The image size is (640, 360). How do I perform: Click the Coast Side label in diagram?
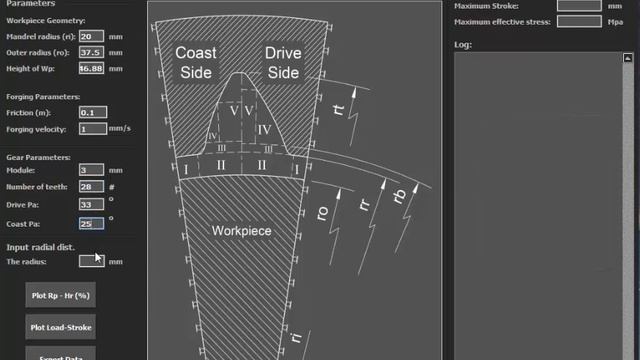click(196, 62)
